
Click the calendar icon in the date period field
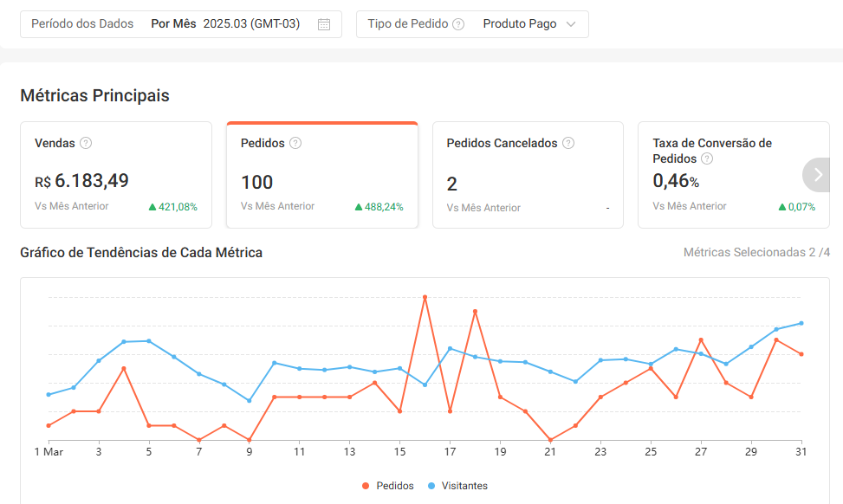(x=324, y=24)
